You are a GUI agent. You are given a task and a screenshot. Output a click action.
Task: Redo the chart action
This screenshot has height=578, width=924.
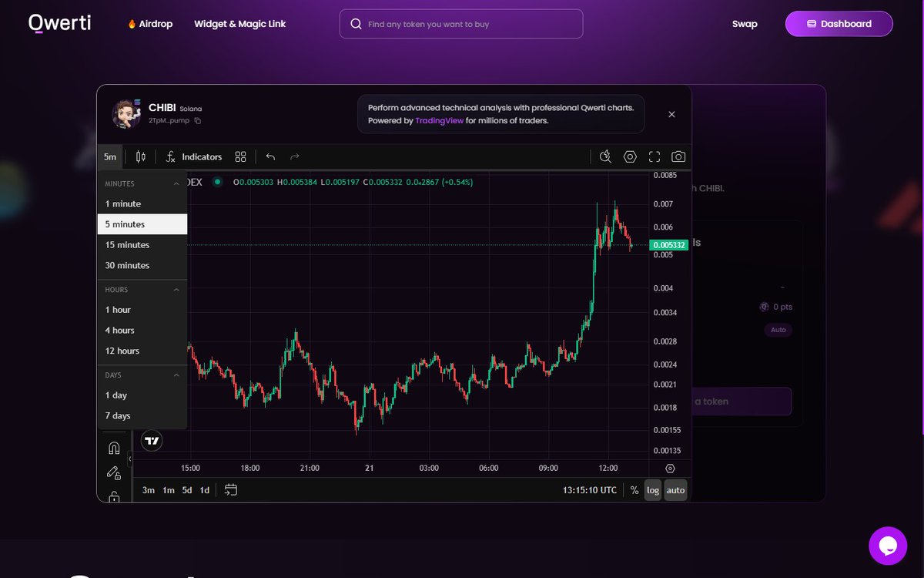pos(294,156)
